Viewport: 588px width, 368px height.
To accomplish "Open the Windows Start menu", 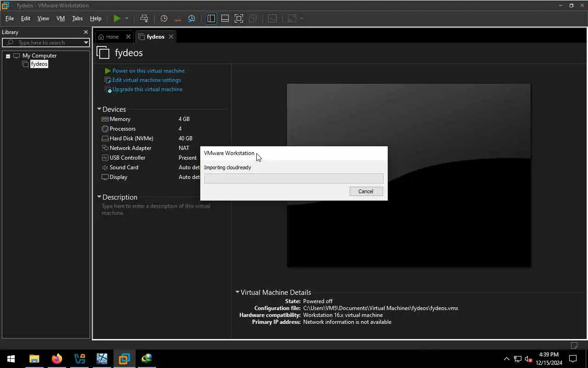I will (11, 359).
